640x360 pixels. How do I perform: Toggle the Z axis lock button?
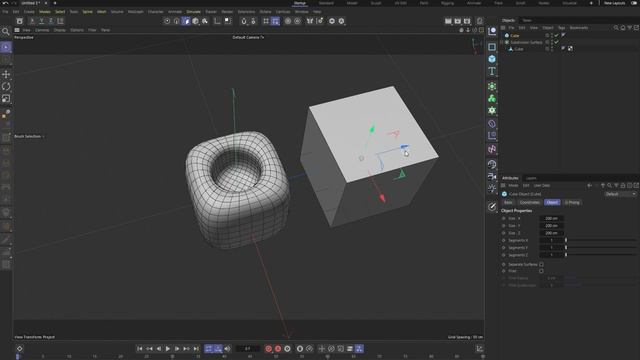51,21
